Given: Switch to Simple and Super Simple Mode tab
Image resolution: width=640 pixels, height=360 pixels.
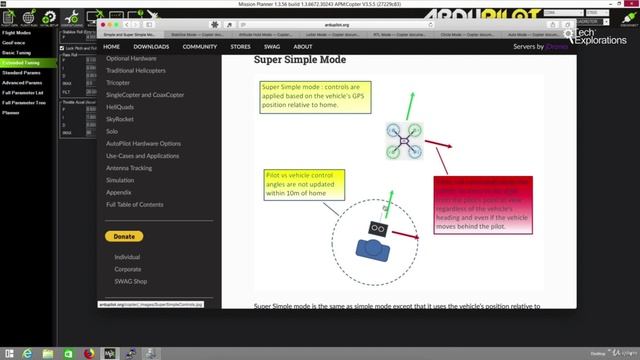Looking at the screenshot, I should tap(130, 35).
